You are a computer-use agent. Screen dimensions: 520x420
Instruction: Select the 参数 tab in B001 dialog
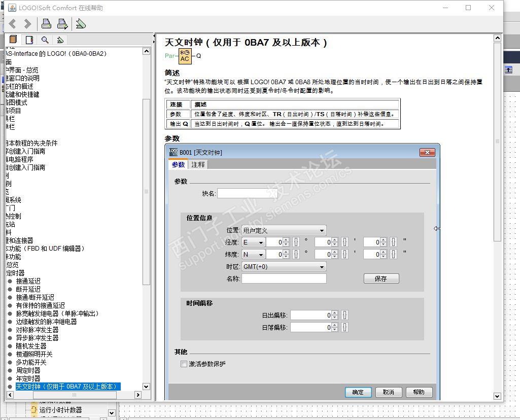pos(178,164)
